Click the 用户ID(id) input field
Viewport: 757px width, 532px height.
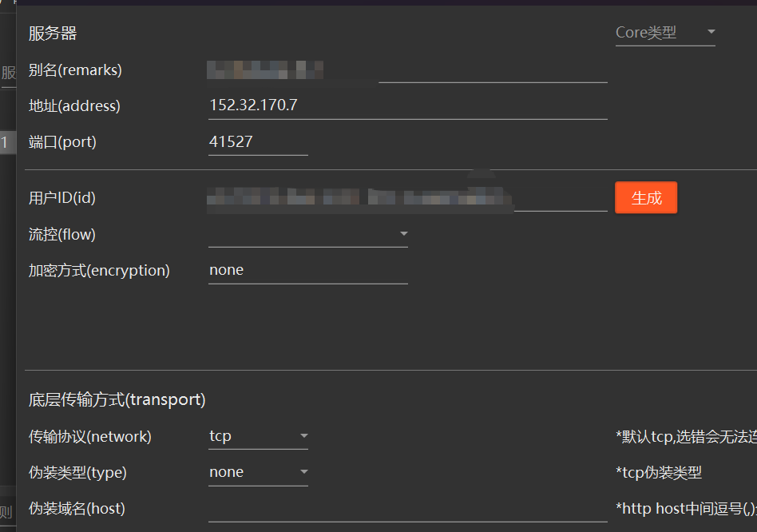pyautogui.click(x=407, y=198)
